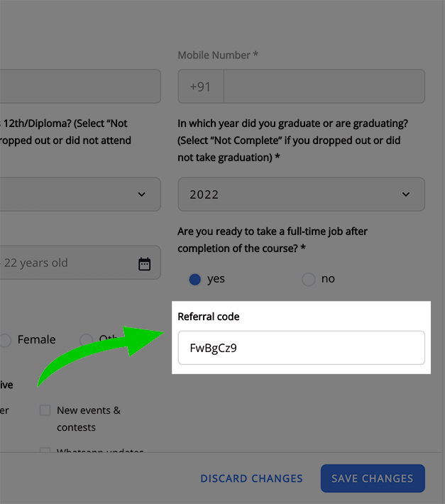Viewport: 445px width, 504px height.
Task: Click the chevron on the 12th/Diploma dropdown
Action: [141, 195]
